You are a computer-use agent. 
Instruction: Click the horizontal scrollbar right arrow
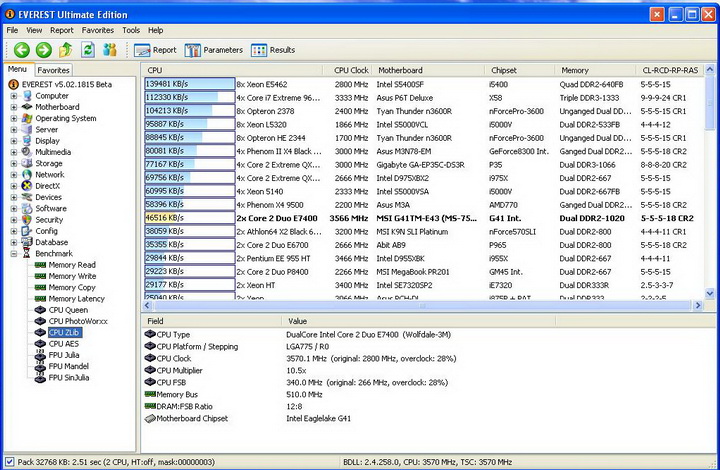pyautogui.click(x=698, y=305)
